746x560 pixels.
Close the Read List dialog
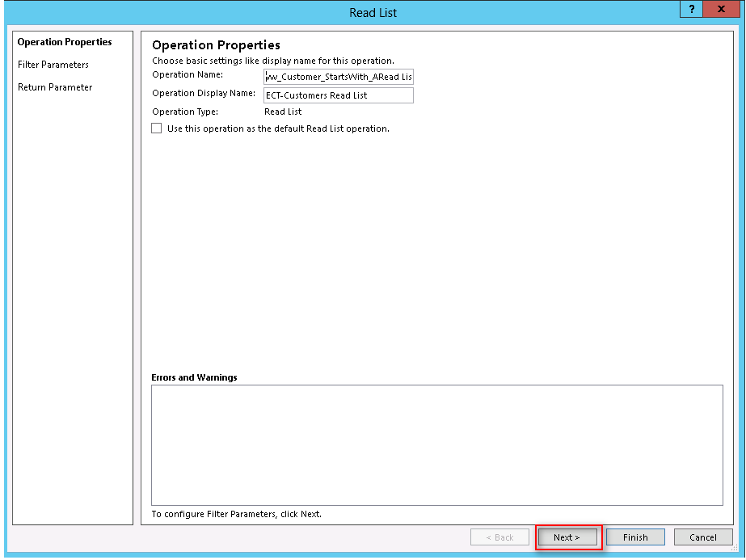(x=720, y=9)
